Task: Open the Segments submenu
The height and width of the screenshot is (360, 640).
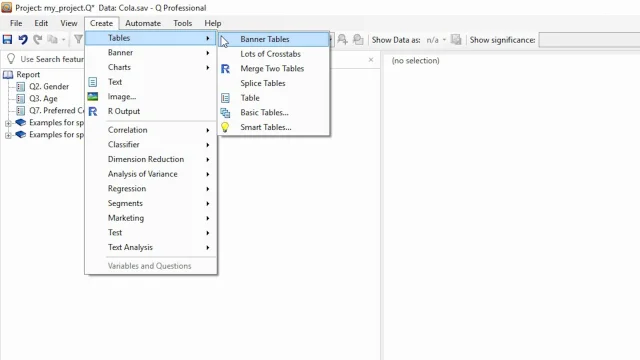Action: 151,203
